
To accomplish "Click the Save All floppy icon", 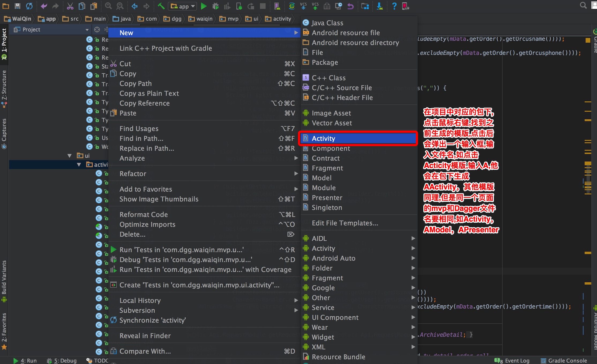I will coord(17,6).
